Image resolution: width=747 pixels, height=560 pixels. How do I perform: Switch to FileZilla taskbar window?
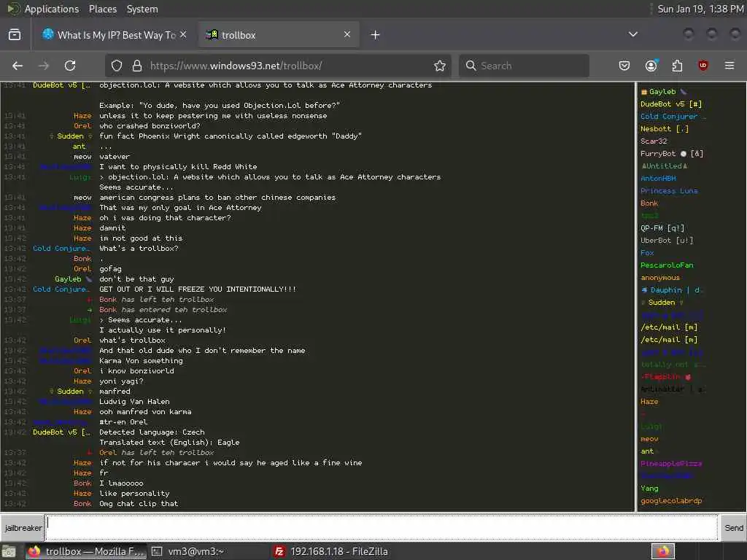pos(331,551)
